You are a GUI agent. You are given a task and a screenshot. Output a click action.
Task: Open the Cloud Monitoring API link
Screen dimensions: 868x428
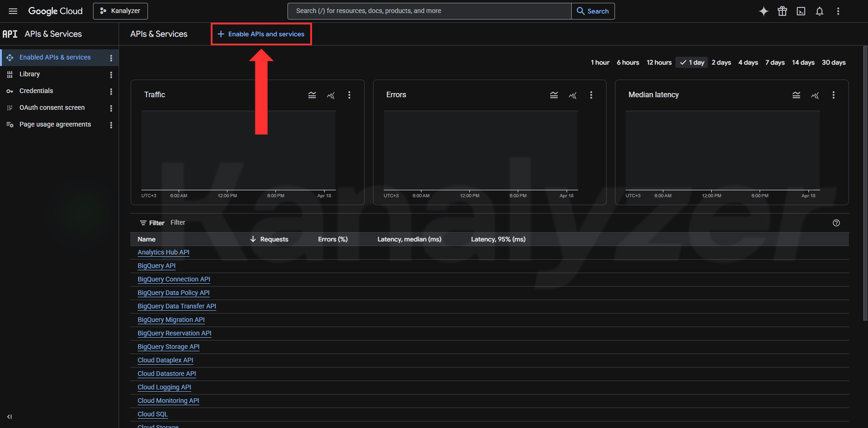pos(168,401)
